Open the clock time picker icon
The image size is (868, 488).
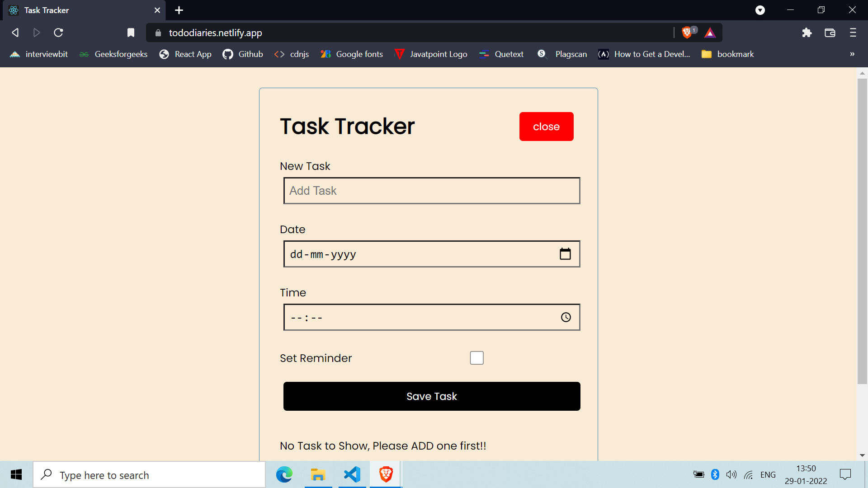(x=566, y=317)
